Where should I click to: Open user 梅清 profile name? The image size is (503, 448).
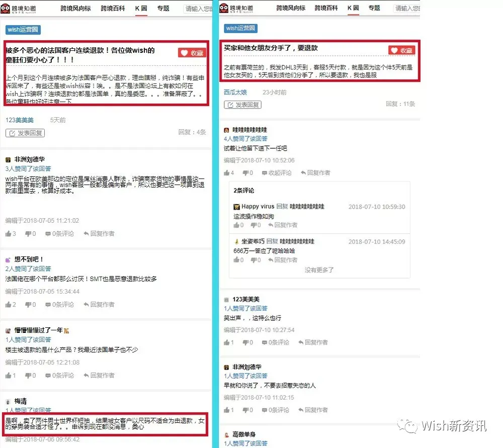[21, 401]
